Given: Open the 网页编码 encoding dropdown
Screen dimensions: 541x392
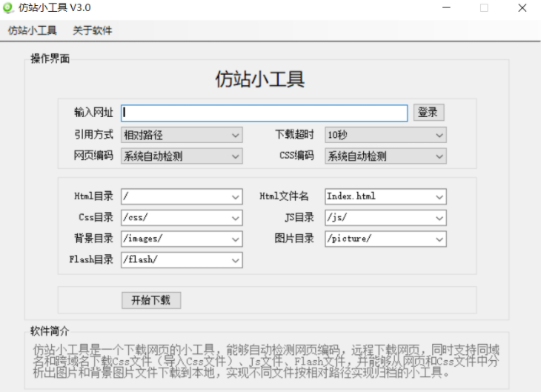Looking at the screenshot, I should pyautogui.click(x=182, y=156).
